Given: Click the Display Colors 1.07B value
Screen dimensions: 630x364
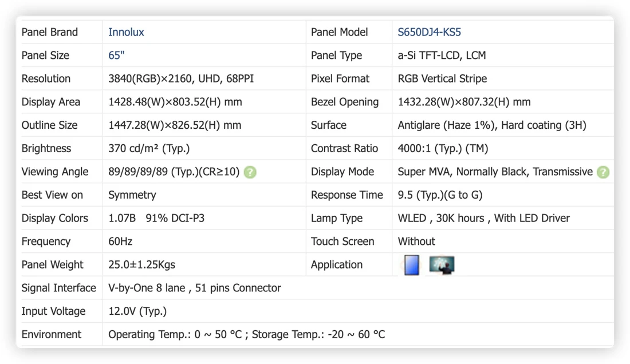Looking at the screenshot, I should point(122,218).
